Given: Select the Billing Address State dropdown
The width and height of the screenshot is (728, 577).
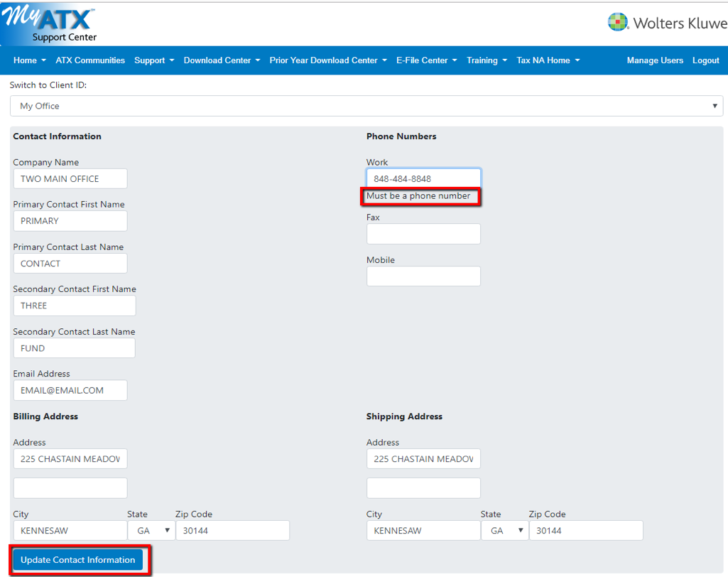Looking at the screenshot, I should (151, 531).
